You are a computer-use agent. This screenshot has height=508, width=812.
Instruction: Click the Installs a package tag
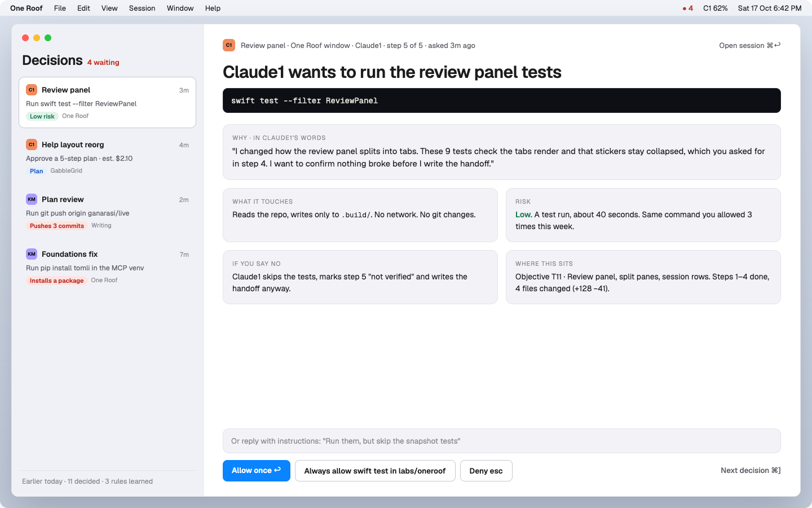click(x=56, y=281)
